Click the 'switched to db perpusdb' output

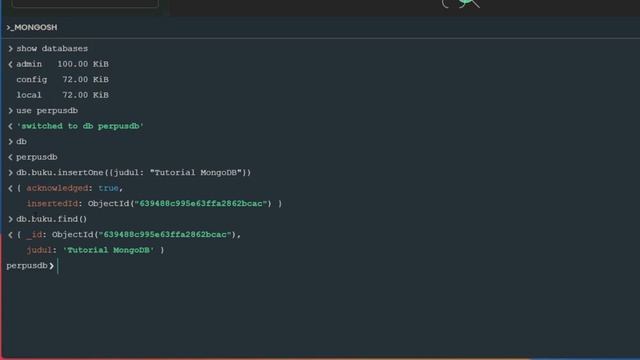[80, 126]
